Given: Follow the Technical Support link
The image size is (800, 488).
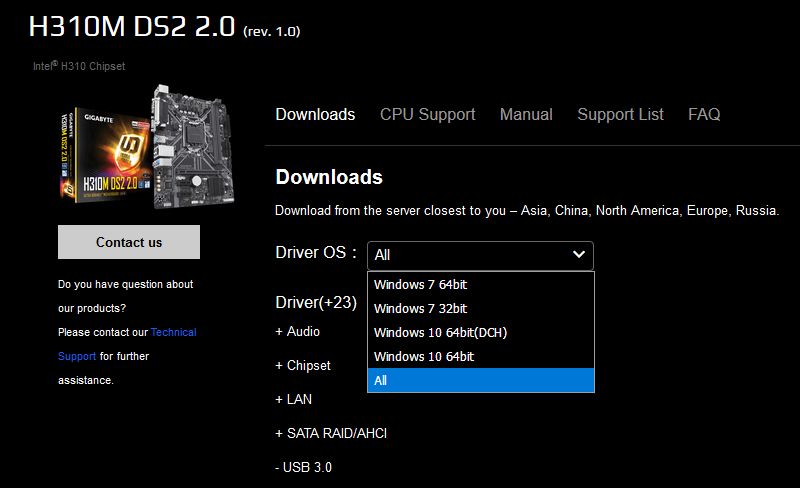Looking at the screenshot, I should click(173, 332).
